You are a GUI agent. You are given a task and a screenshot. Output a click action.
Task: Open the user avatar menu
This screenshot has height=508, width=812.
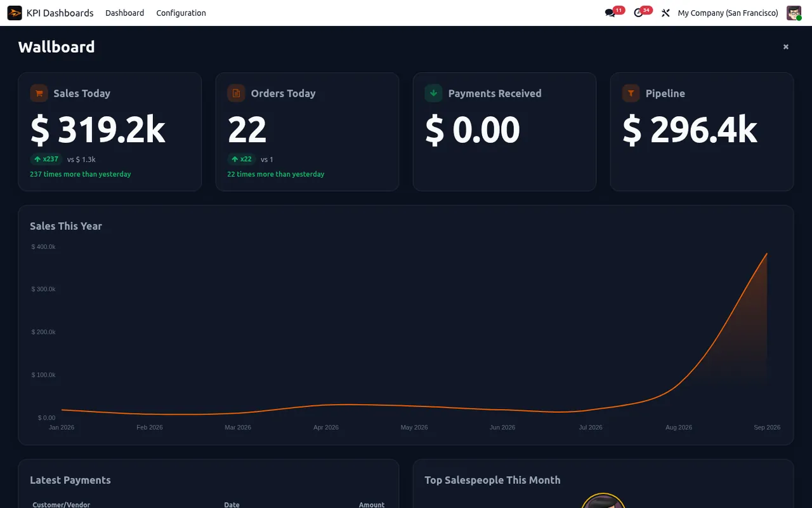[794, 13]
